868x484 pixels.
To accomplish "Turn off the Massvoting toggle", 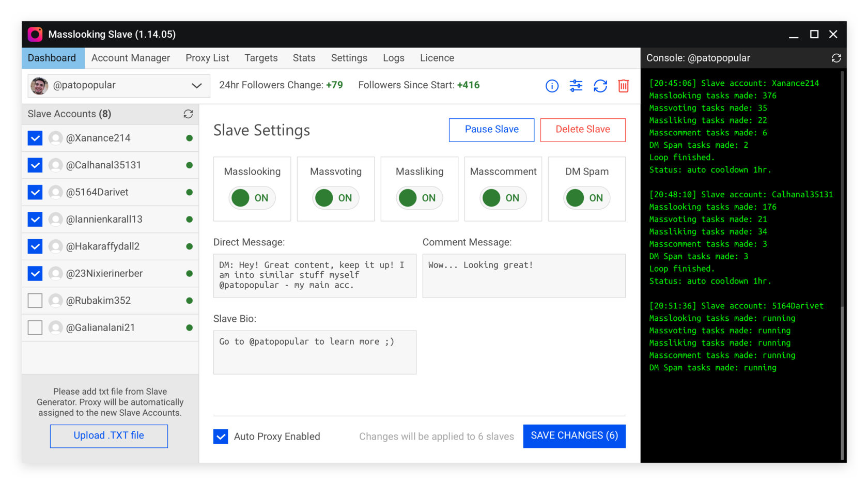I will (x=336, y=198).
